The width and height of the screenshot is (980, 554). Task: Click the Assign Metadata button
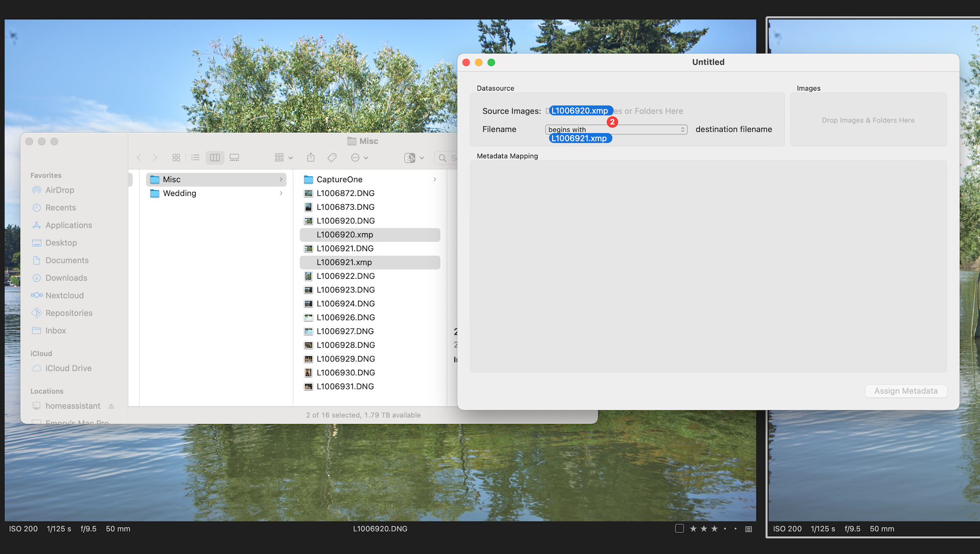pos(906,391)
